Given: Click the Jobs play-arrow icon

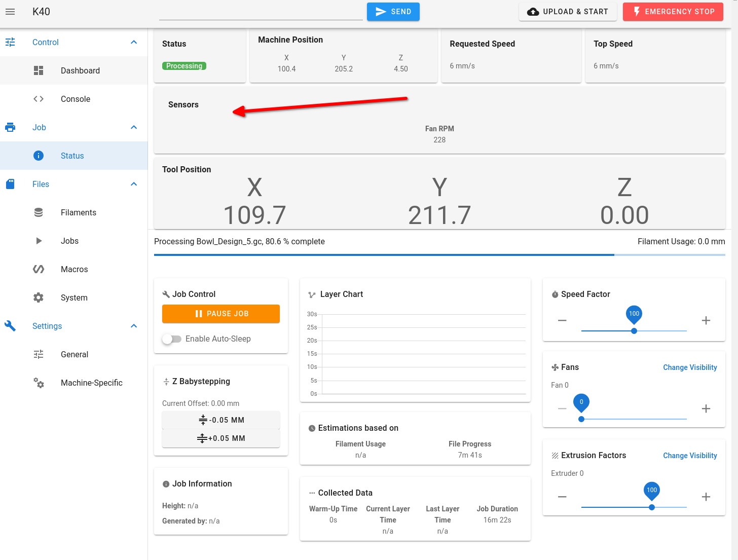Looking at the screenshot, I should pyautogui.click(x=39, y=241).
